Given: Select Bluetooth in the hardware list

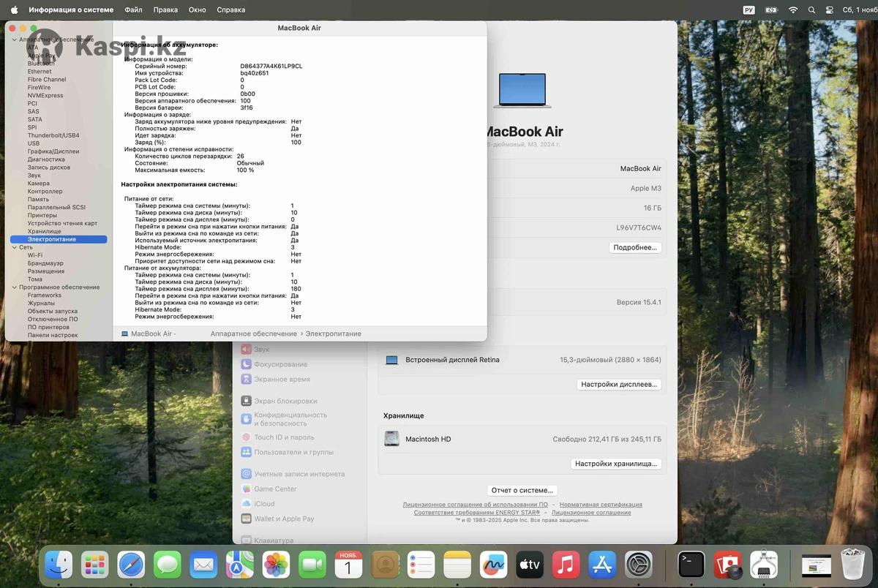Looking at the screenshot, I should click(41, 64).
